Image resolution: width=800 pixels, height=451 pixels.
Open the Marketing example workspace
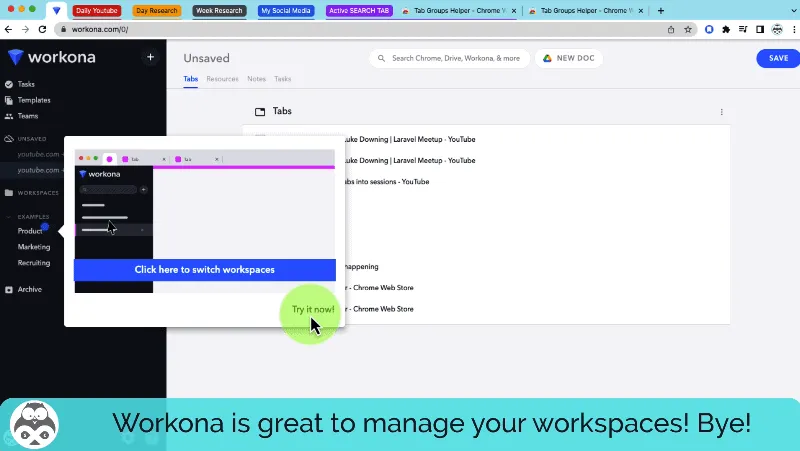click(x=34, y=247)
